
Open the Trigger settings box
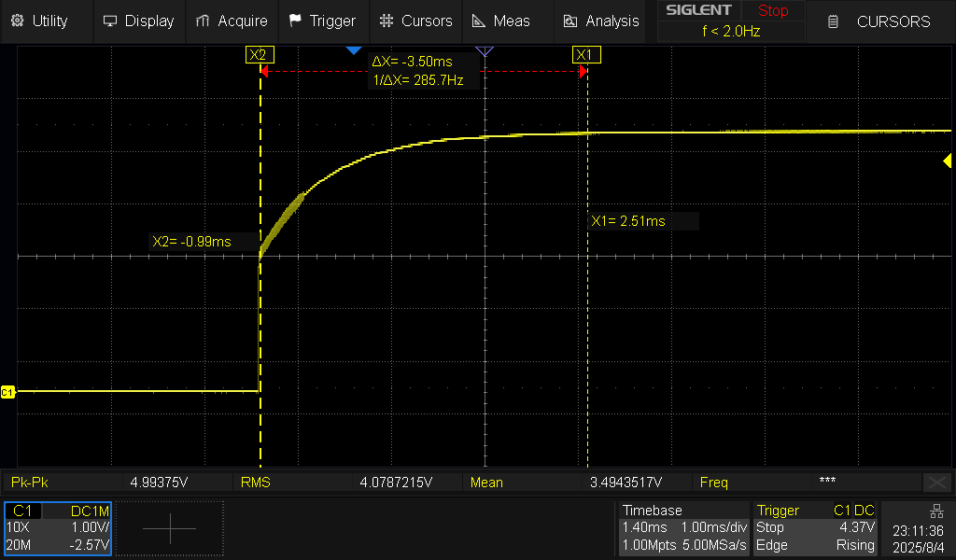816,528
